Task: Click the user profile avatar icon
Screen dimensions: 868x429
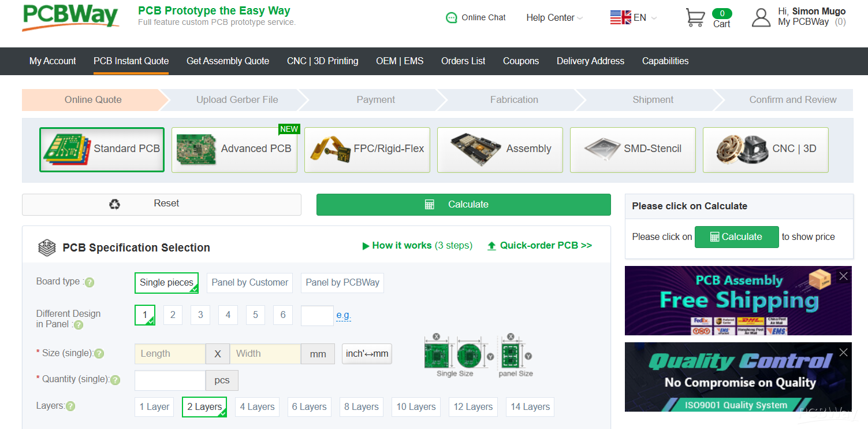Action: click(761, 17)
